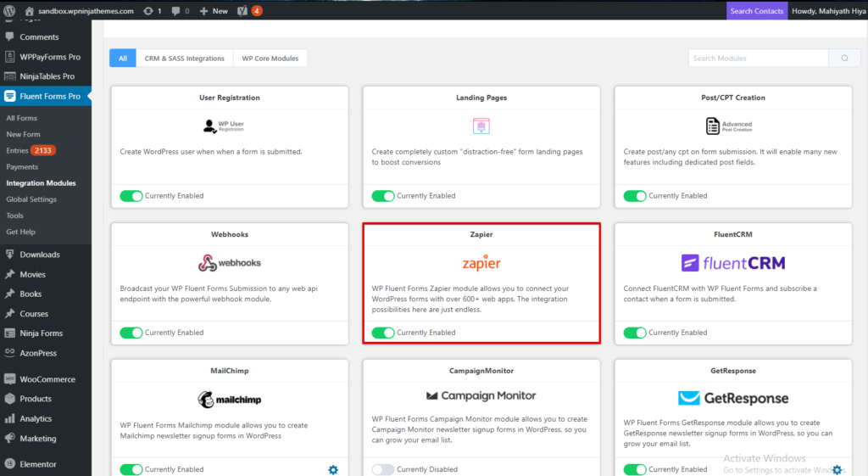
Task: Go to All Forms submenu
Action: pyautogui.click(x=21, y=118)
